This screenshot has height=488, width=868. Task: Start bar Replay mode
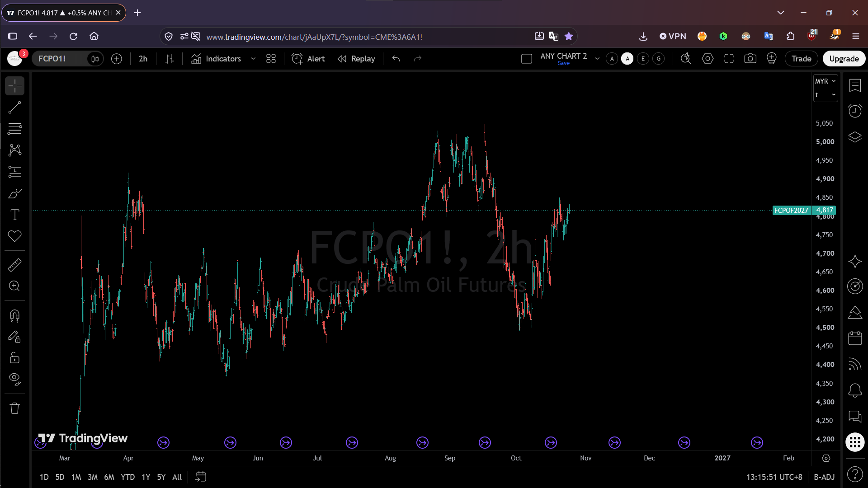(356, 59)
